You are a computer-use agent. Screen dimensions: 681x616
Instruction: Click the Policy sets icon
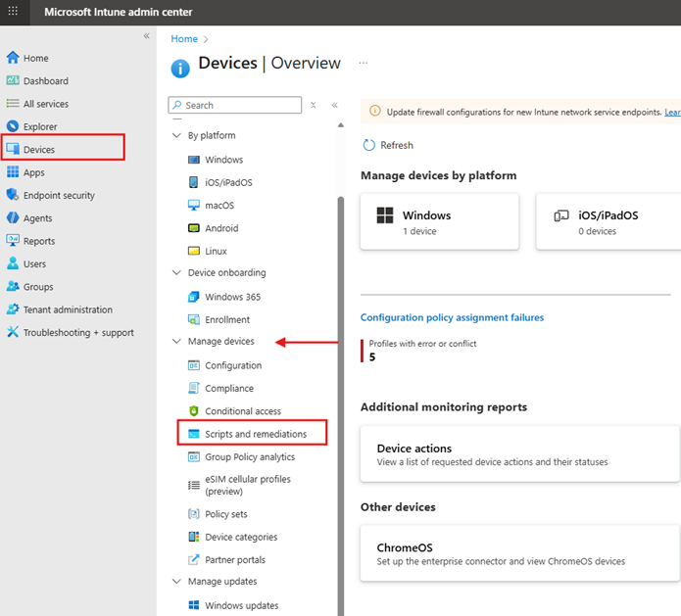point(194,513)
